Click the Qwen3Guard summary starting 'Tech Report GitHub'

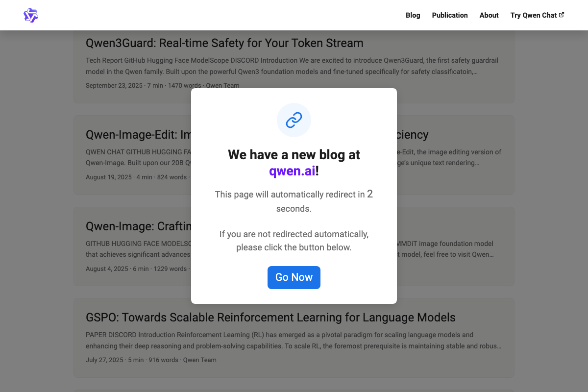click(293, 66)
